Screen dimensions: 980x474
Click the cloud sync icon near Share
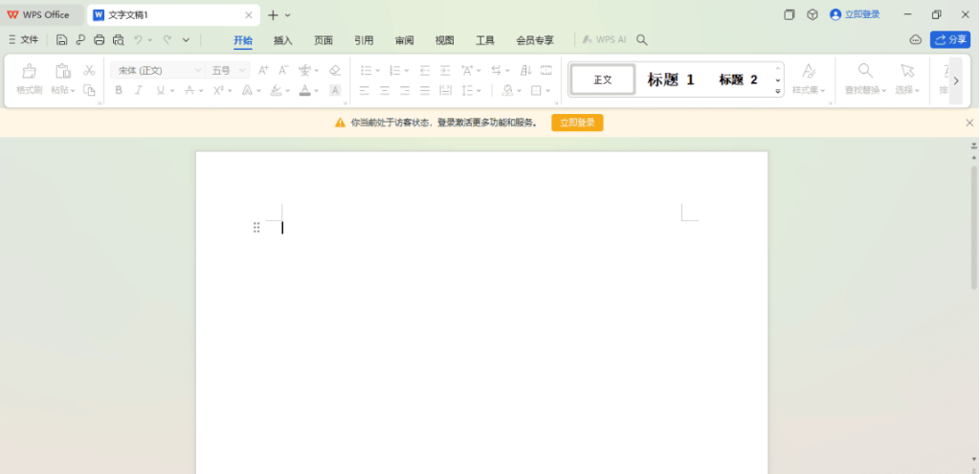click(915, 40)
